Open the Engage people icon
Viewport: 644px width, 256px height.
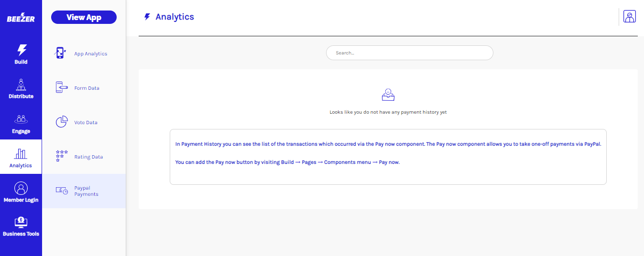click(21, 119)
